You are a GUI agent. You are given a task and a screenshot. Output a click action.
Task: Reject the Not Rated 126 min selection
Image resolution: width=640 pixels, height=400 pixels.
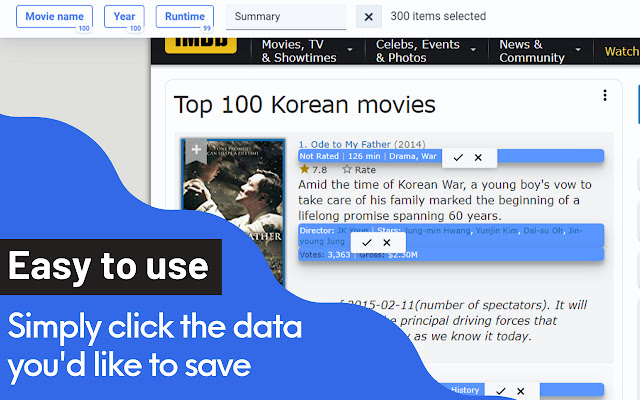tap(478, 158)
